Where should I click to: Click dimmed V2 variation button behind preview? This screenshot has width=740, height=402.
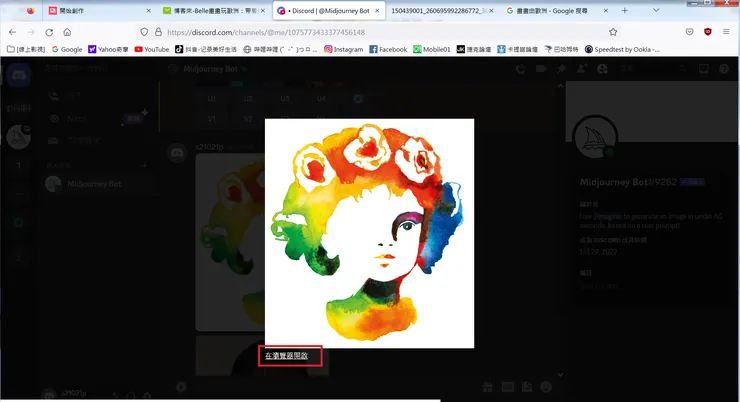(x=248, y=119)
